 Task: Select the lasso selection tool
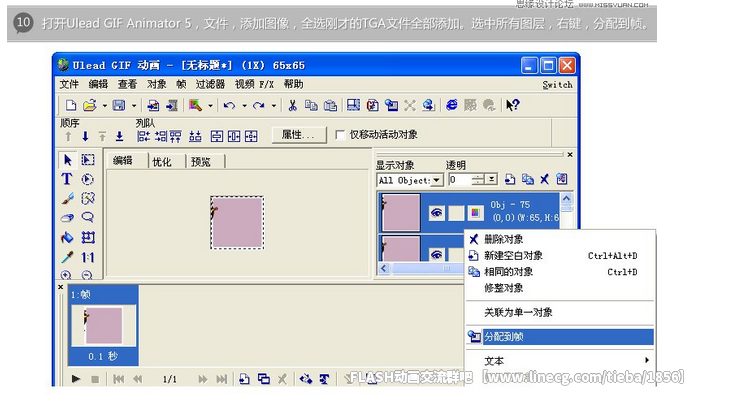click(x=87, y=217)
